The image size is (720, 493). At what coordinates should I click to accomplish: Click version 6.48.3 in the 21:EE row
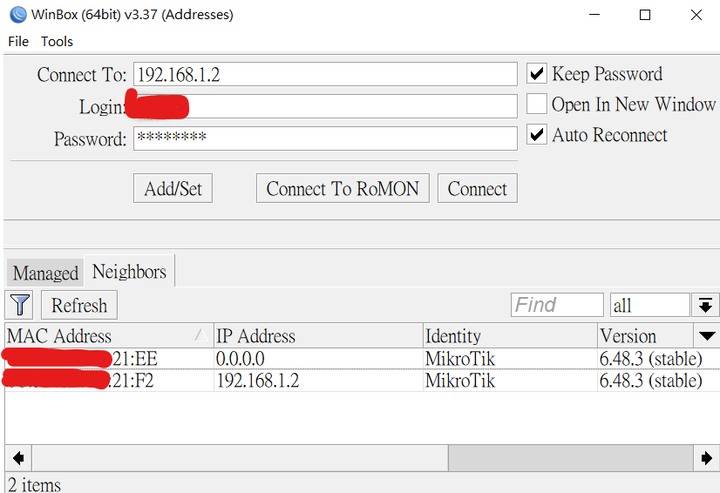(x=651, y=359)
